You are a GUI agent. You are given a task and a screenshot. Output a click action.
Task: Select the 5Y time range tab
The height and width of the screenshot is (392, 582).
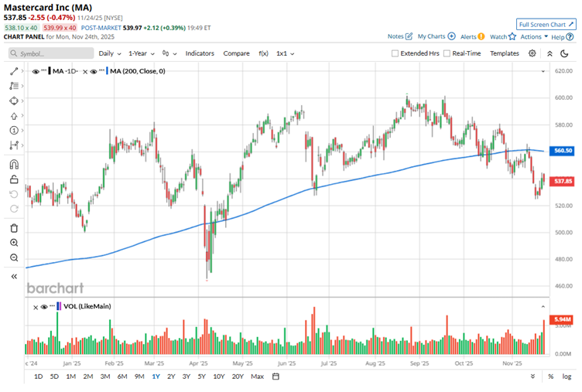[201, 377]
